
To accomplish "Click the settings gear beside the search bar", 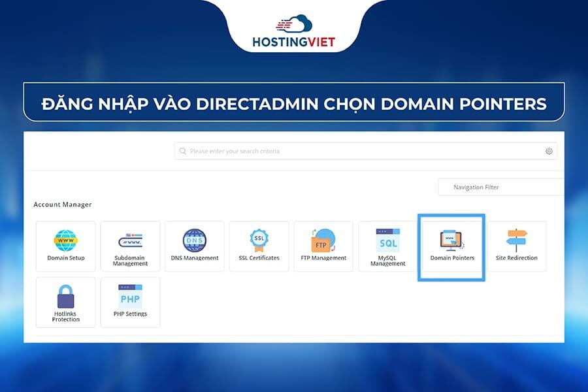I will tap(549, 150).
